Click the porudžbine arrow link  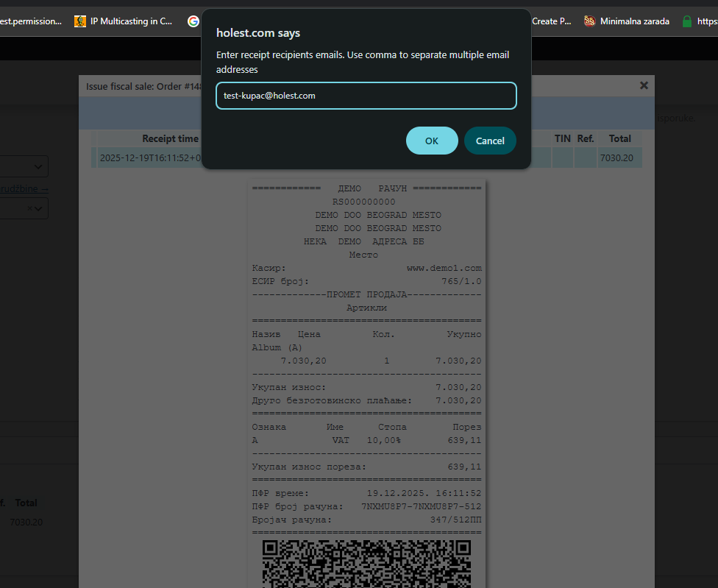pyautogui.click(x=24, y=188)
